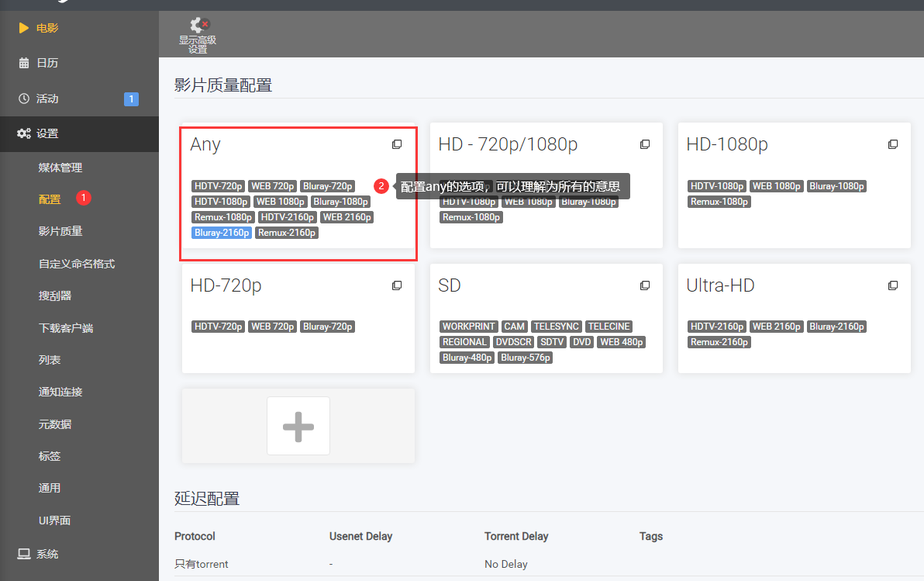Screen dimensions: 924x581
Task: Open 通知连接 connect settings page
Action: pyautogui.click(x=60, y=392)
